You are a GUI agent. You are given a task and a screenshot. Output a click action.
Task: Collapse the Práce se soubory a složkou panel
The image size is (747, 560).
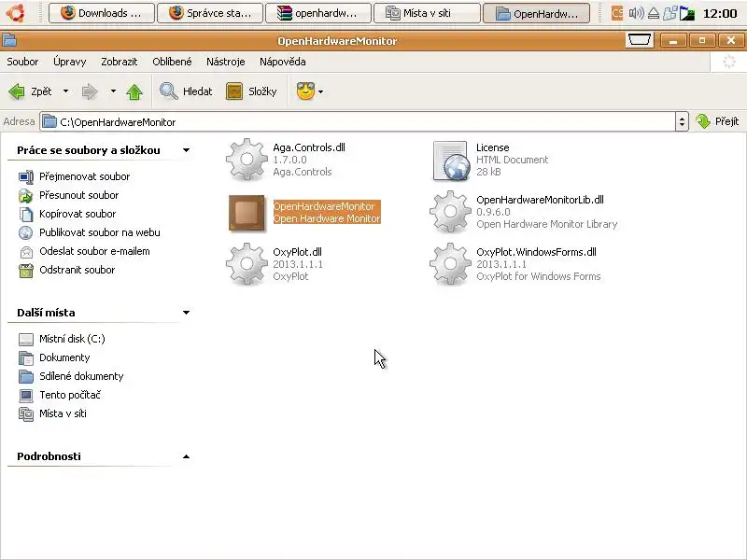coord(186,150)
